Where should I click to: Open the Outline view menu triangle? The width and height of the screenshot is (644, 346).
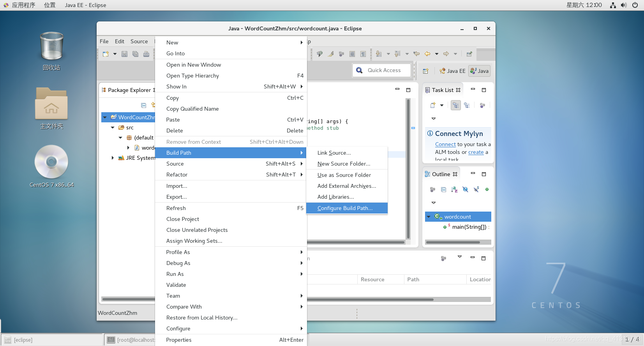(434, 203)
